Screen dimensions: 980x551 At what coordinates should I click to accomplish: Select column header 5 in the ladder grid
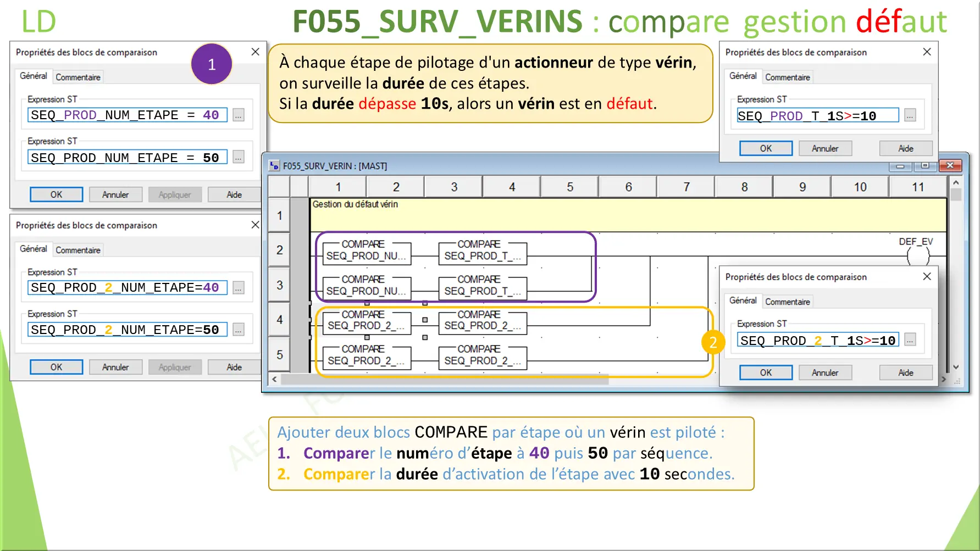tap(569, 186)
